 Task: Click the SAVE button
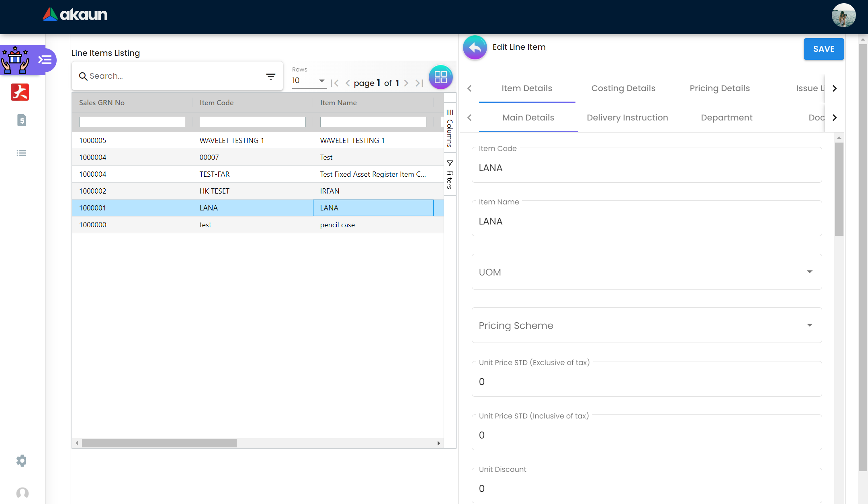point(823,49)
